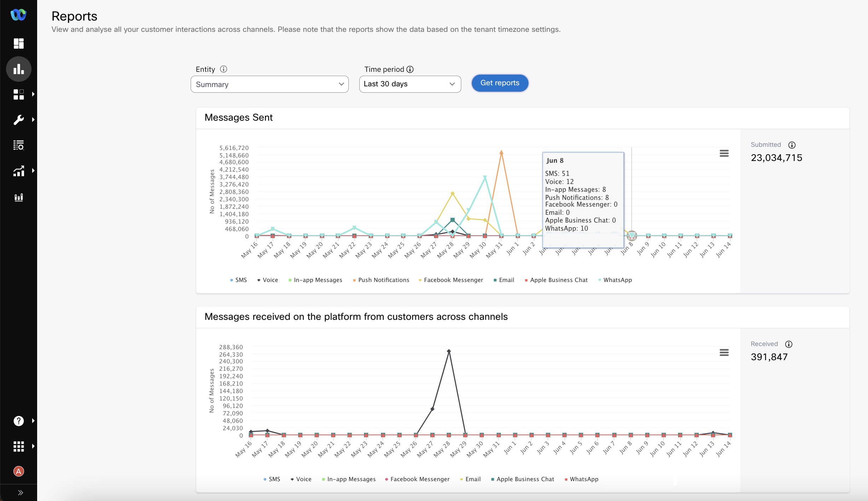Click the Messages Sent heading

point(238,117)
